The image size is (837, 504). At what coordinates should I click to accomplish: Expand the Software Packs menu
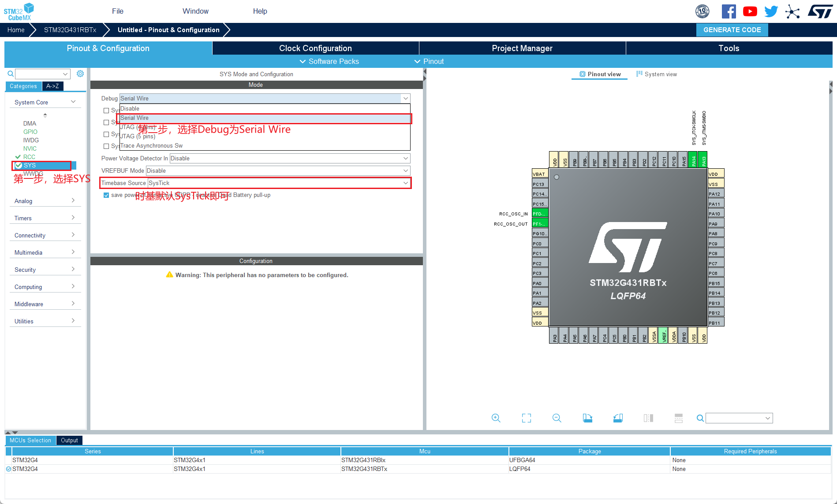pos(329,61)
